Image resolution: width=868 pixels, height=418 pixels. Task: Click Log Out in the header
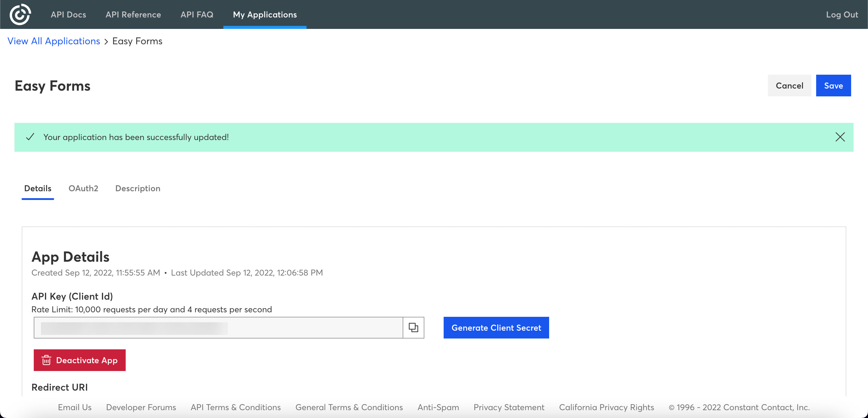point(841,14)
